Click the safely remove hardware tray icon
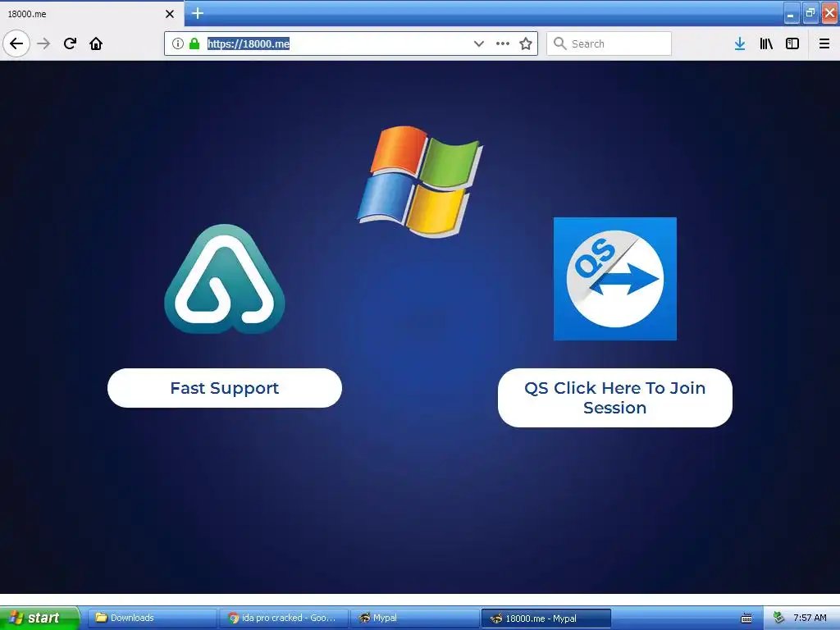This screenshot has height=630, width=840. click(779, 619)
